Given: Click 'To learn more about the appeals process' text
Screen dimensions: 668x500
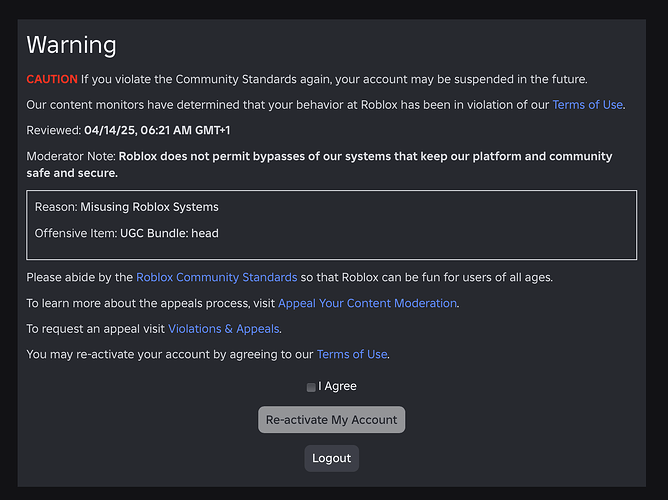Looking at the screenshot, I should click(x=150, y=303).
